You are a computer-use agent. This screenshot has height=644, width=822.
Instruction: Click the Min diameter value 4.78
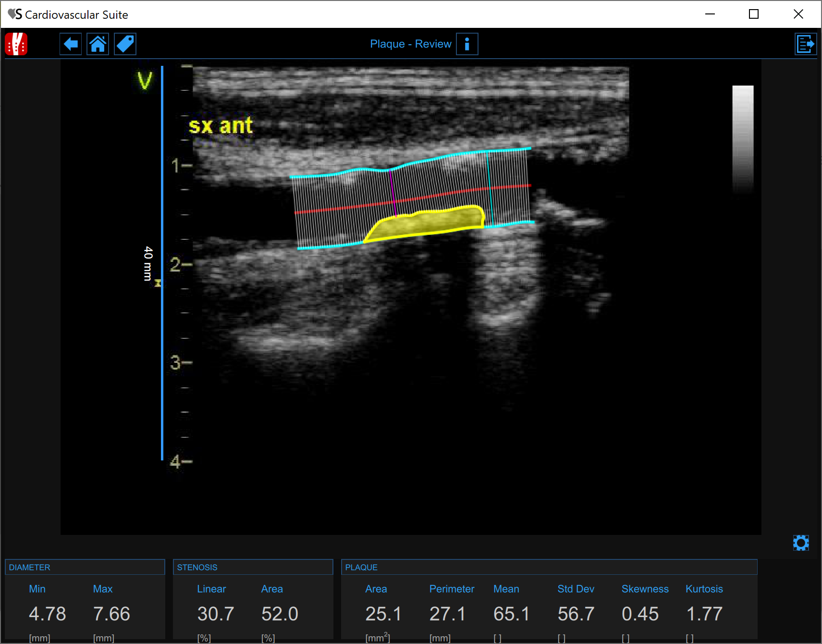pos(47,614)
